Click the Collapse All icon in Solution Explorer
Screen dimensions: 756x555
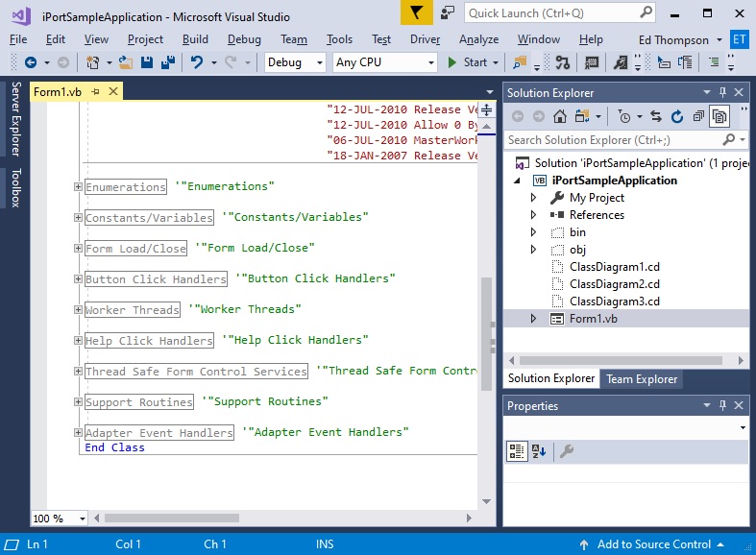[x=698, y=116]
